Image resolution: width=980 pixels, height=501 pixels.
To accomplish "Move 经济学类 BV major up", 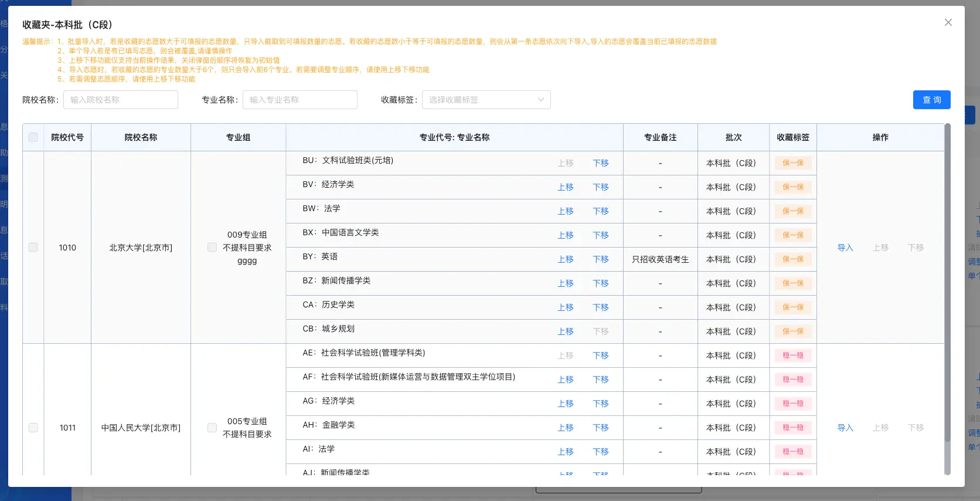I will [566, 187].
